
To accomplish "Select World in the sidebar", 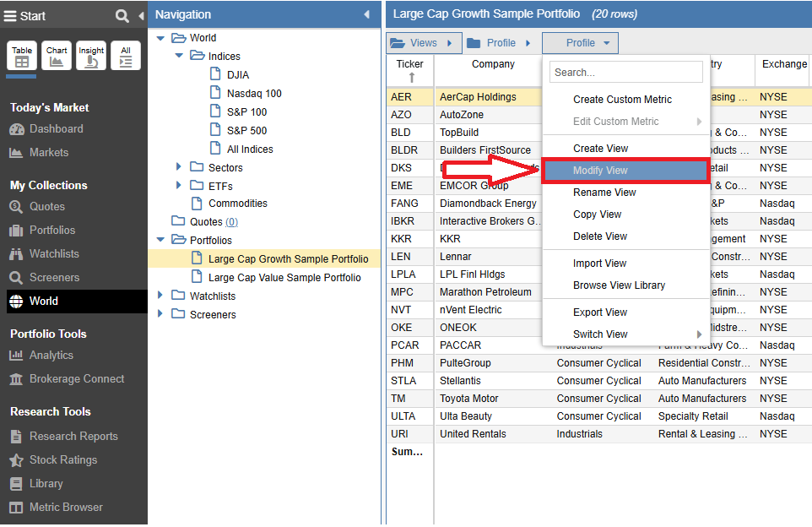I will coord(77,301).
